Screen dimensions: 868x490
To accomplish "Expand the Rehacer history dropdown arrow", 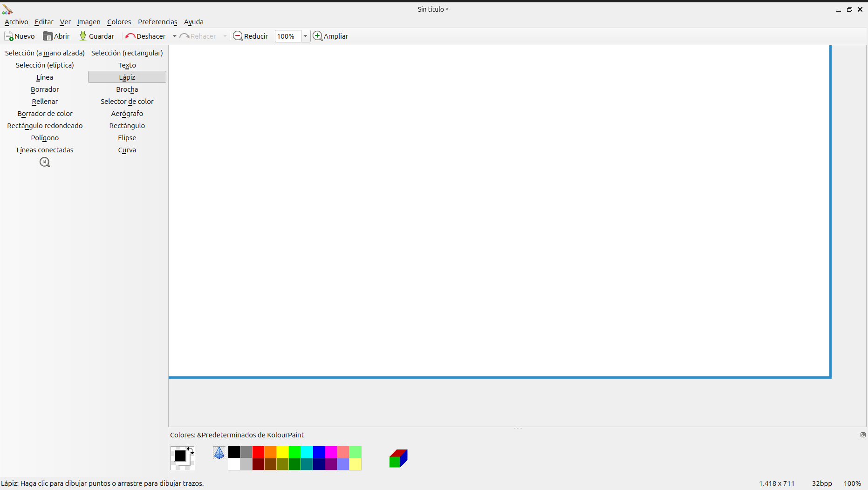I will (x=225, y=36).
